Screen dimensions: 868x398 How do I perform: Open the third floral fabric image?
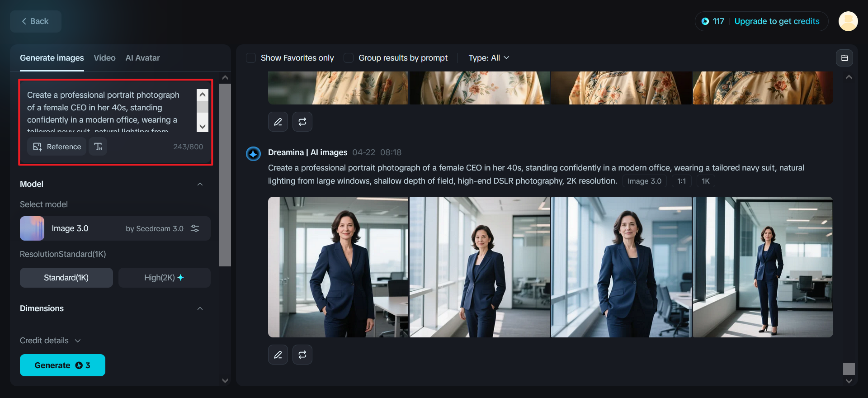pyautogui.click(x=622, y=88)
